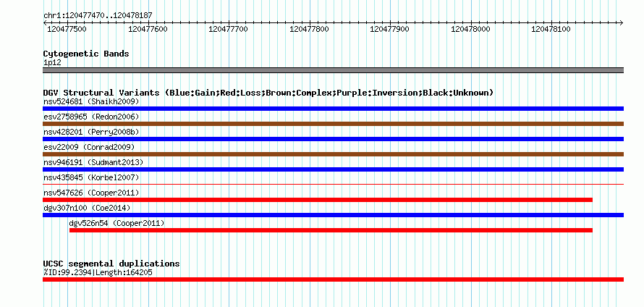Viewport: 644px width, 307px height.
Task: Click the %ID:99.2394|Length:164205 label
Action: pos(98,272)
